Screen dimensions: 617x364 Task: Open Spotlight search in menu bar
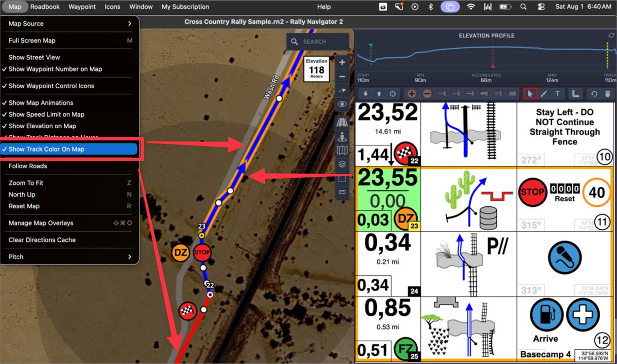[523, 7]
